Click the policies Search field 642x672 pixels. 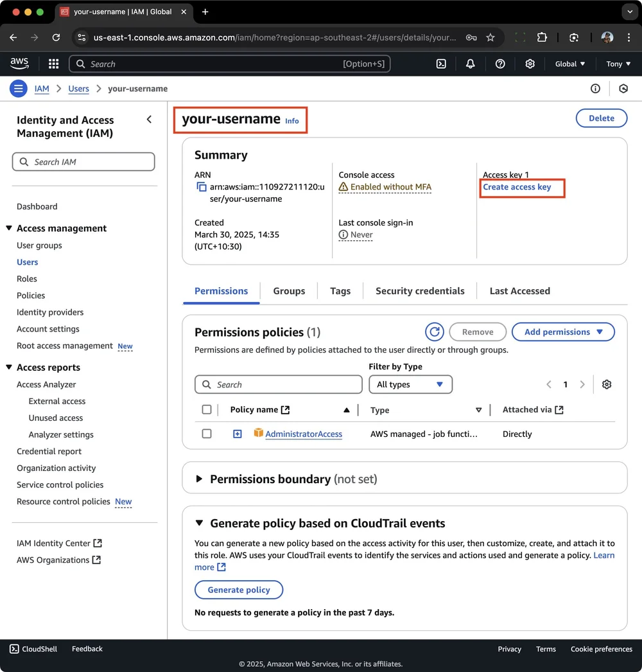click(x=279, y=384)
